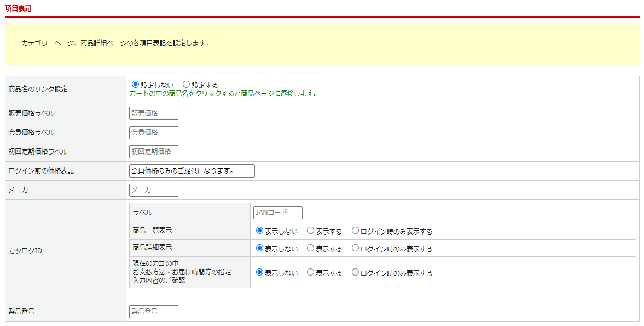Select 設定しない for product name link
This screenshot has width=644, height=326.
[x=136, y=84]
